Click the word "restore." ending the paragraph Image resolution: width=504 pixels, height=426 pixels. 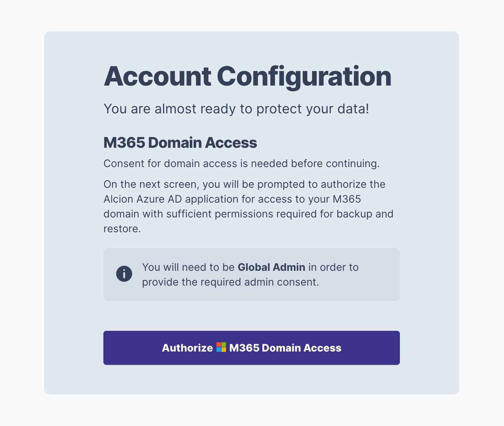pyautogui.click(x=122, y=229)
